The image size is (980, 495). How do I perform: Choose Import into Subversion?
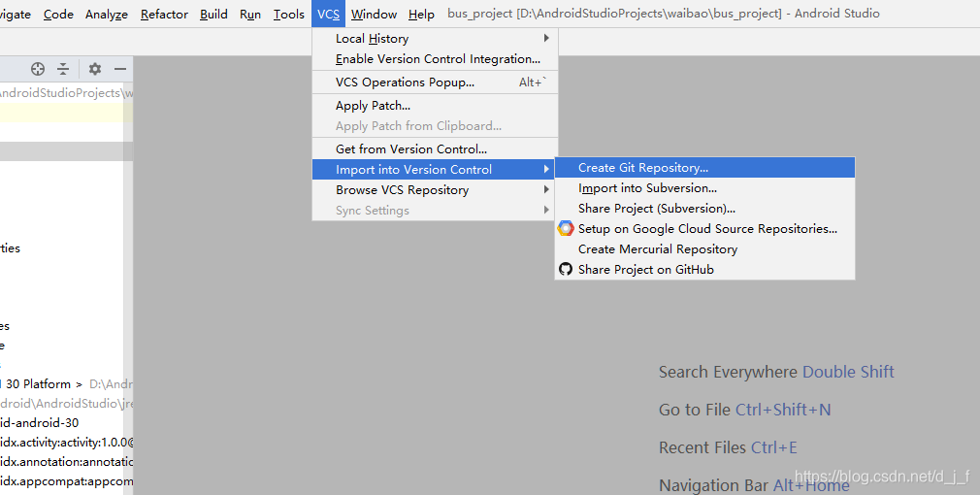click(x=705, y=188)
